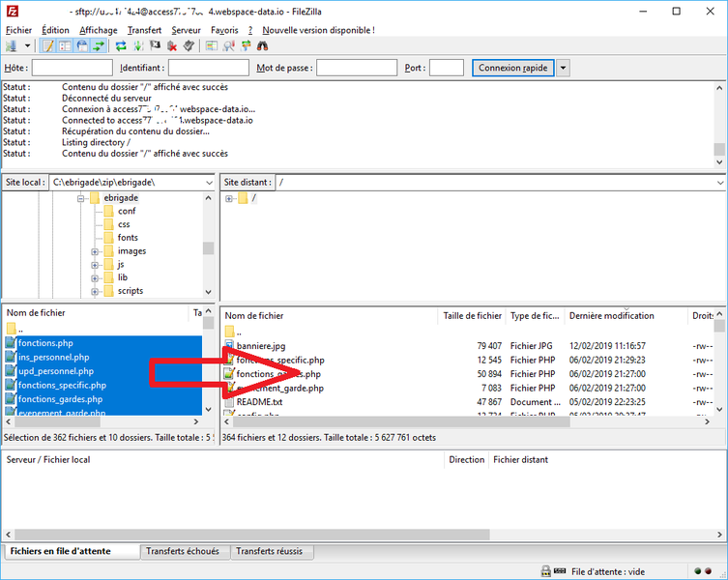Focus the Mot de passe field
The height and width of the screenshot is (580, 728).
[357, 68]
